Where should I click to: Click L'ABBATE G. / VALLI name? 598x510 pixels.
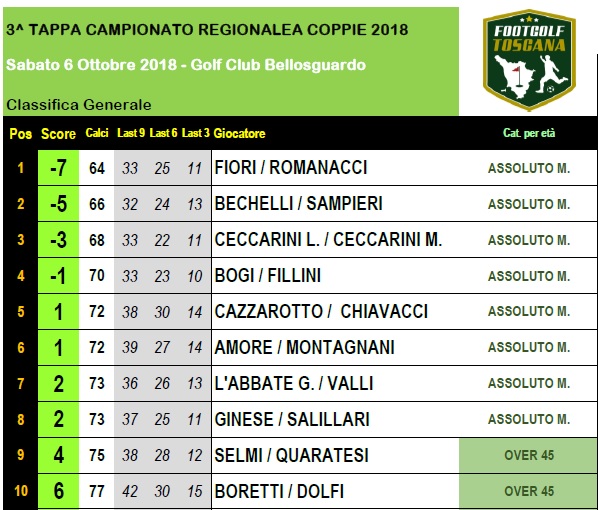coord(294,383)
